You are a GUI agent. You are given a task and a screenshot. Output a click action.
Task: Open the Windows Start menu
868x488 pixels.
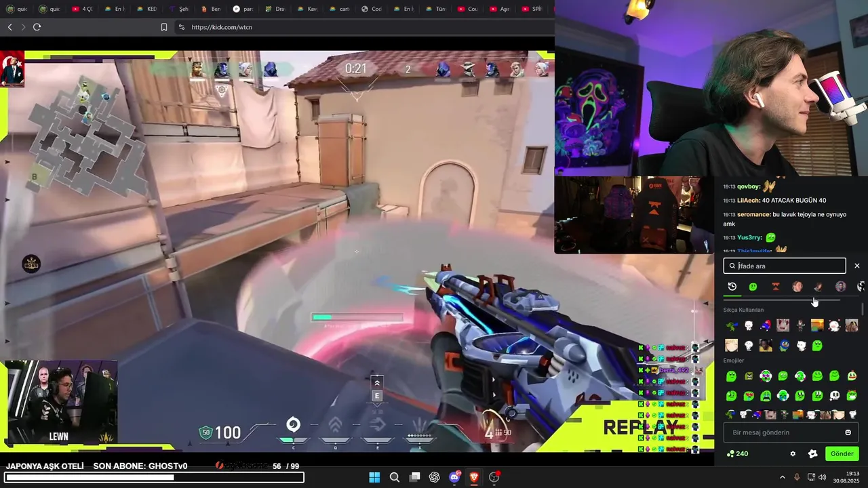coord(374,477)
